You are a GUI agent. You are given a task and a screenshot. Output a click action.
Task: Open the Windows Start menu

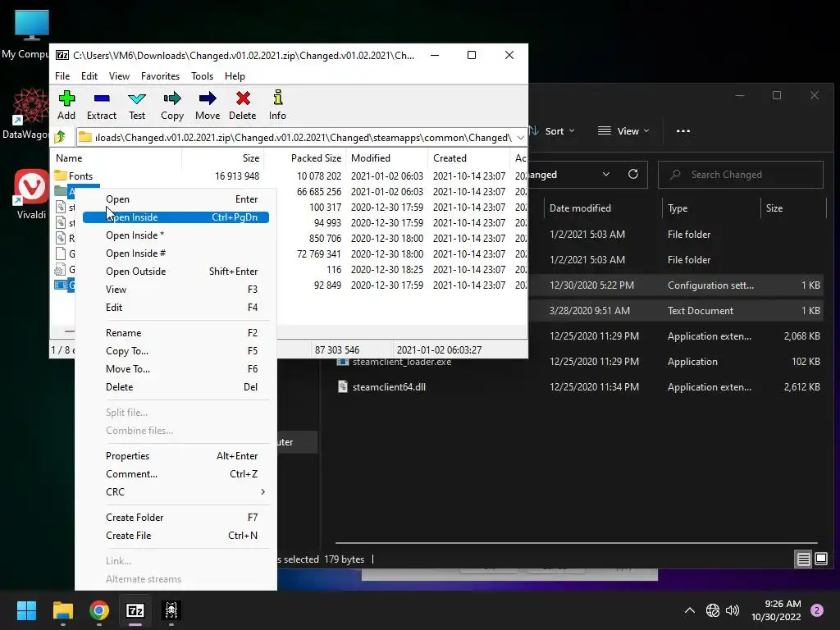click(26, 610)
